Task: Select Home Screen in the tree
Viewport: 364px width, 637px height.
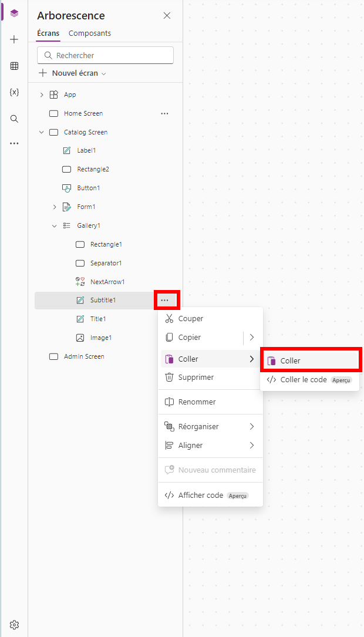Action: [x=83, y=113]
